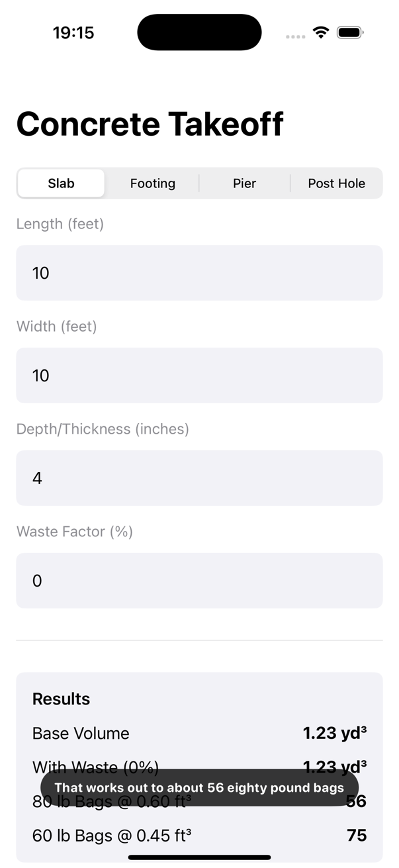Tap the Concrete Takeoff title

[150, 124]
